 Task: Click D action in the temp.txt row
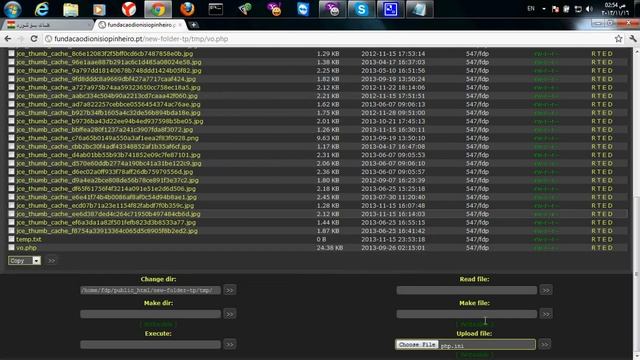(610, 240)
